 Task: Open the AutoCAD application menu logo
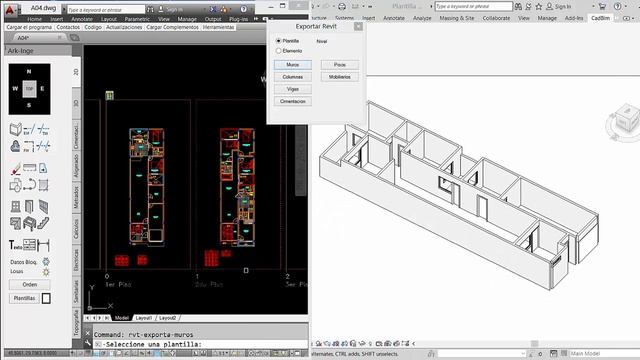coord(10,9)
